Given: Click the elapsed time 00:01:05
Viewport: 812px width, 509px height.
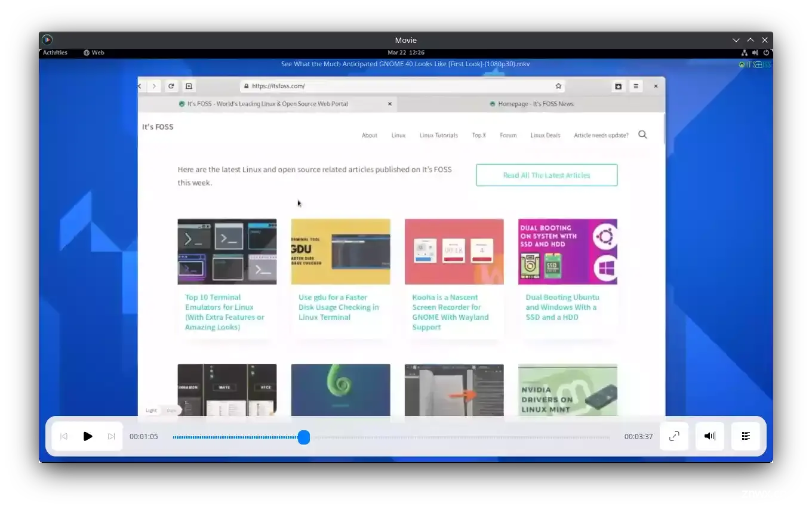Looking at the screenshot, I should [x=144, y=437].
